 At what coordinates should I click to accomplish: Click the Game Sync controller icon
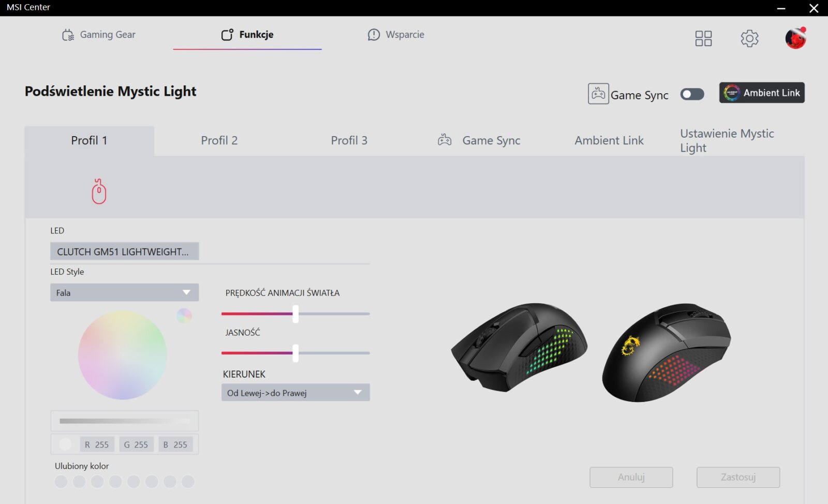tap(598, 94)
